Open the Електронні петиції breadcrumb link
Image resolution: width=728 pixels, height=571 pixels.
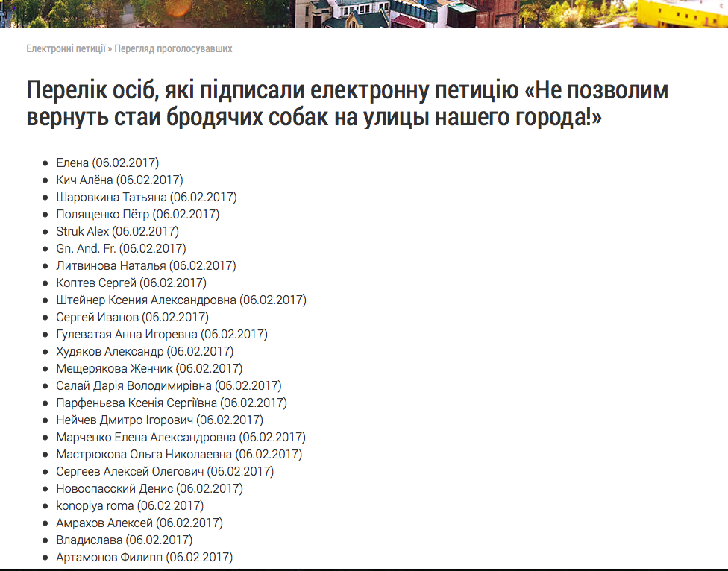pos(65,49)
